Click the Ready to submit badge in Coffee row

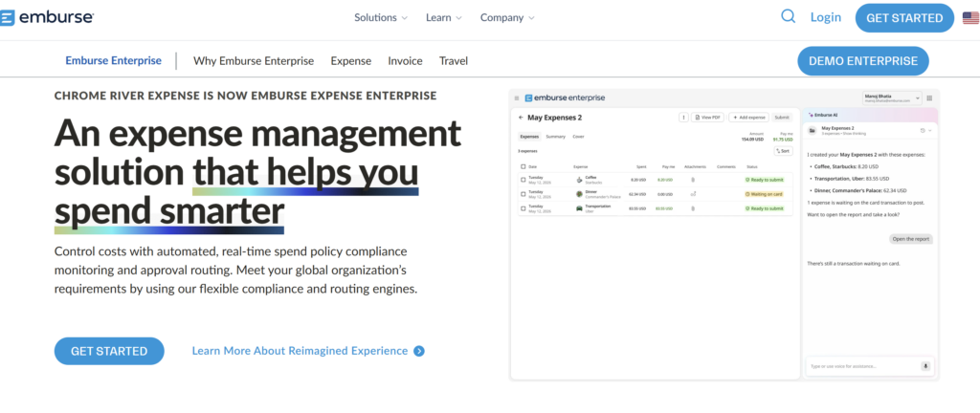(x=764, y=180)
